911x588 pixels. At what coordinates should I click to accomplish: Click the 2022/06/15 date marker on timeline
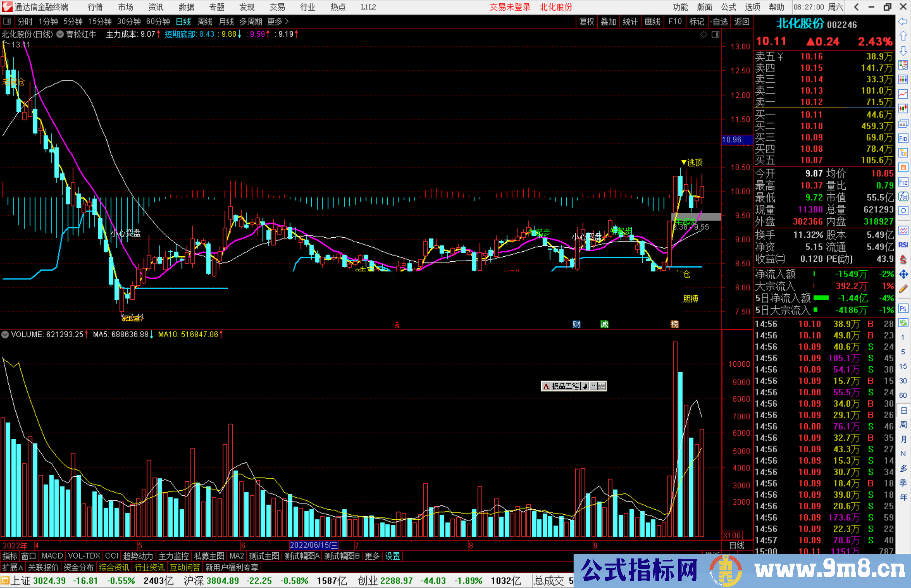[314, 545]
